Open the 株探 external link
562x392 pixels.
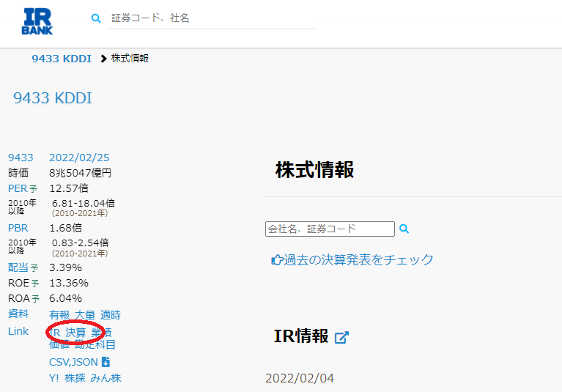point(75,378)
